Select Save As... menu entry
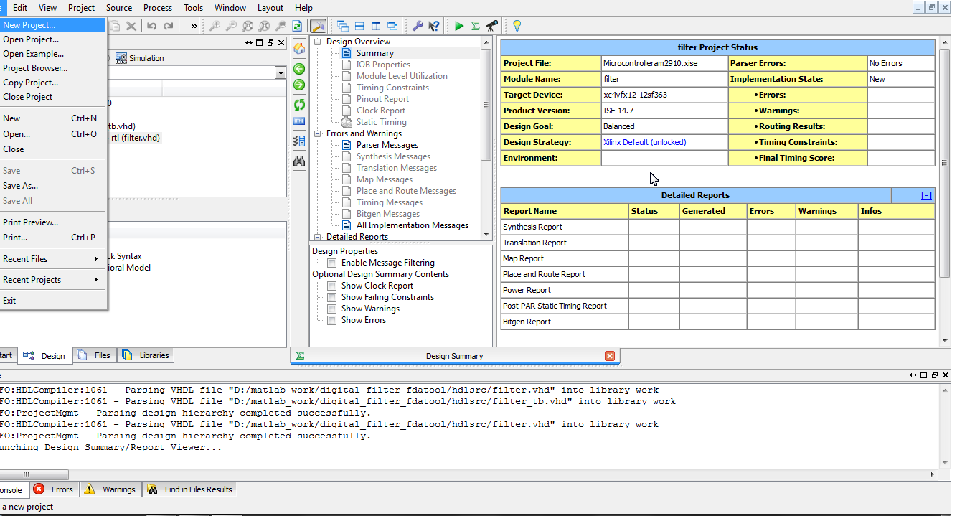Image resolution: width=980 pixels, height=516 pixels. coord(52,186)
